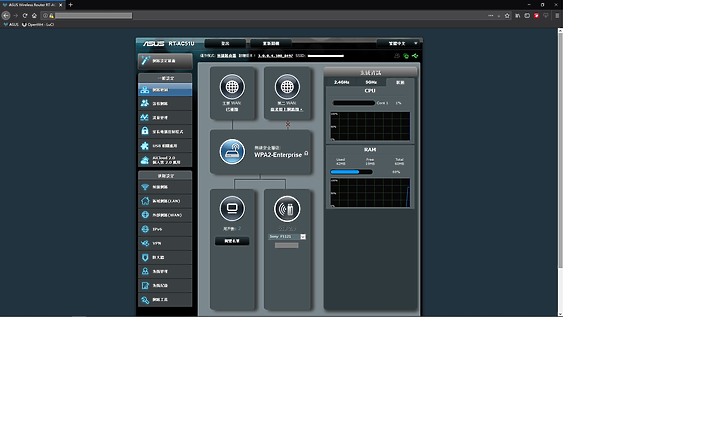Click the client list button under computer icon
The height and width of the screenshot is (423, 720).
click(232, 241)
